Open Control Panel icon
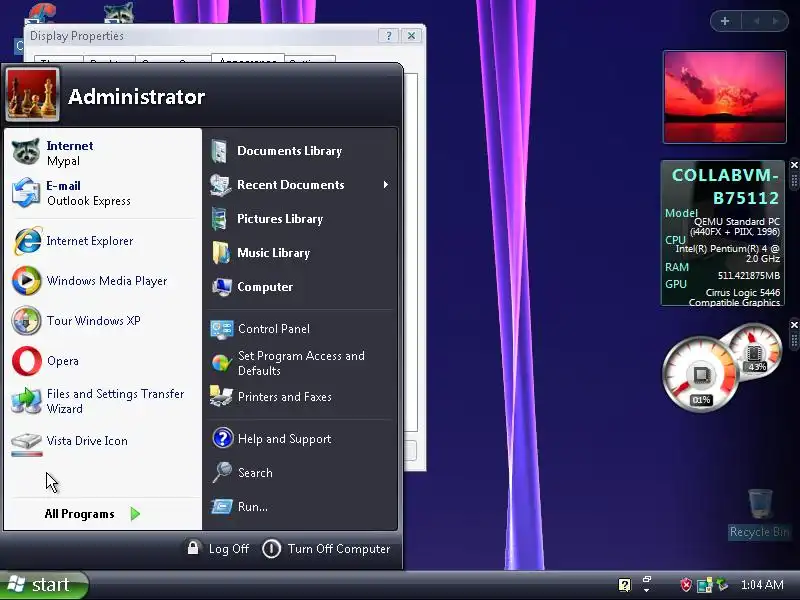The image size is (800, 600). pos(222,329)
